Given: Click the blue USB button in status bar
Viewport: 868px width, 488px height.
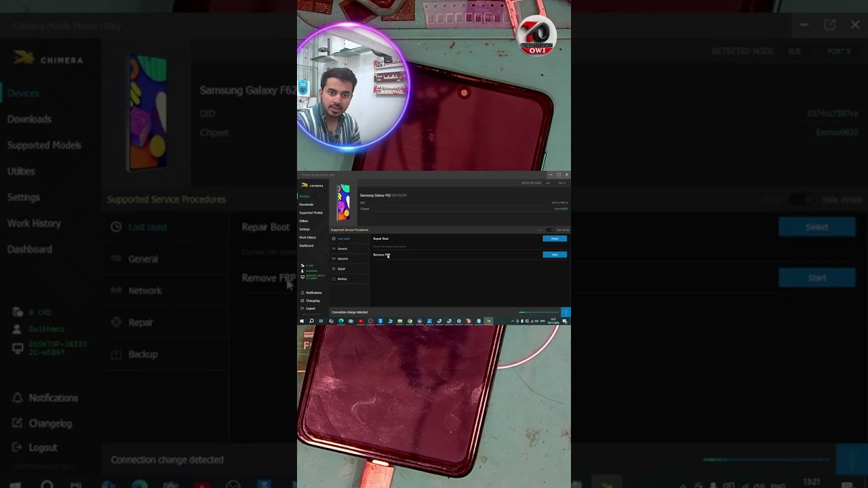Looking at the screenshot, I should coord(566,312).
